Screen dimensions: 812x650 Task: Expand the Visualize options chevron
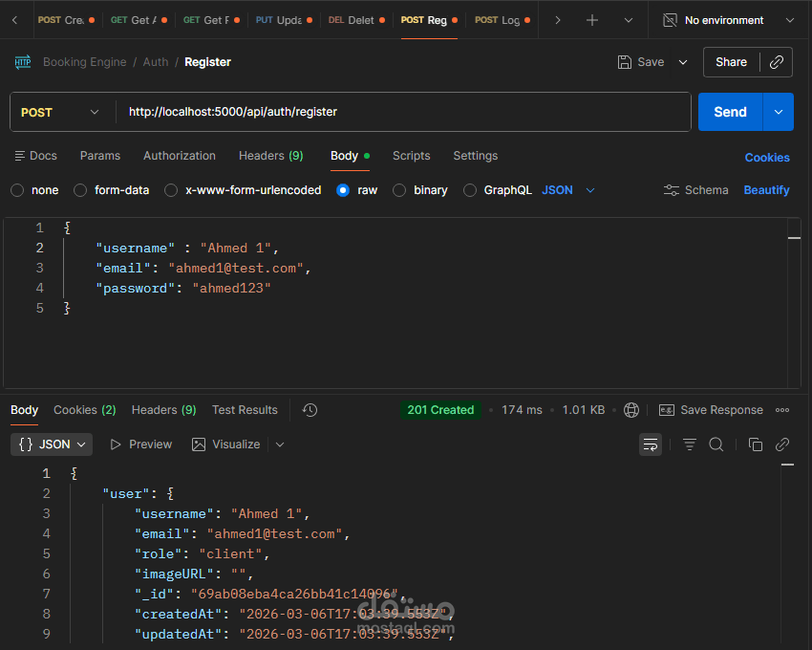(x=280, y=444)
